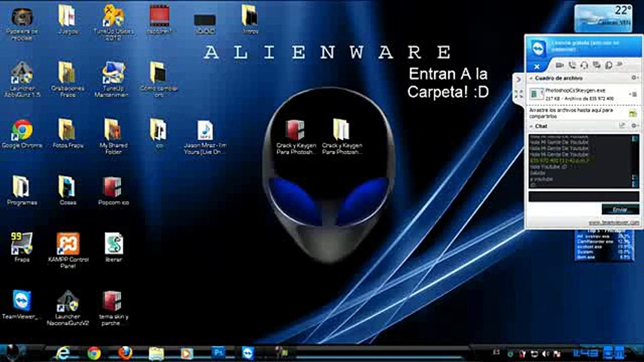Open Grabaciones Fraps folder
The image size is (644, 362).
pos(67,79)
